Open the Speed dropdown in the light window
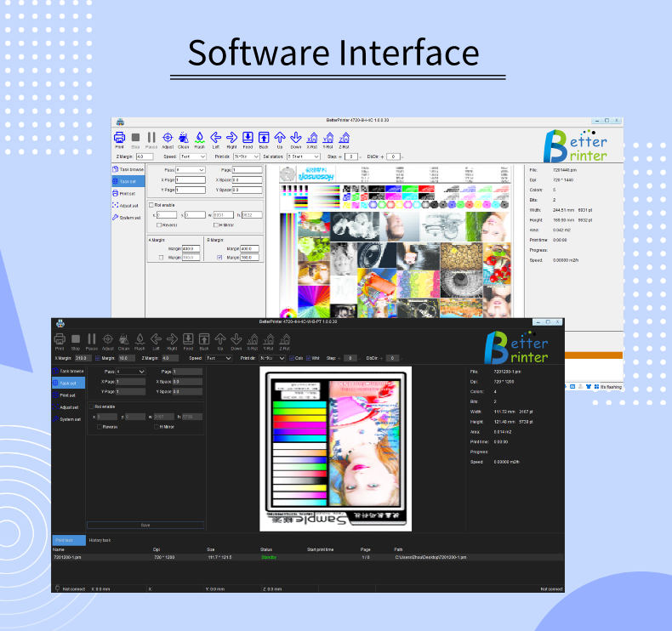Image resolution: width=672 pixels, height=631 pixels. coord(192,156)
